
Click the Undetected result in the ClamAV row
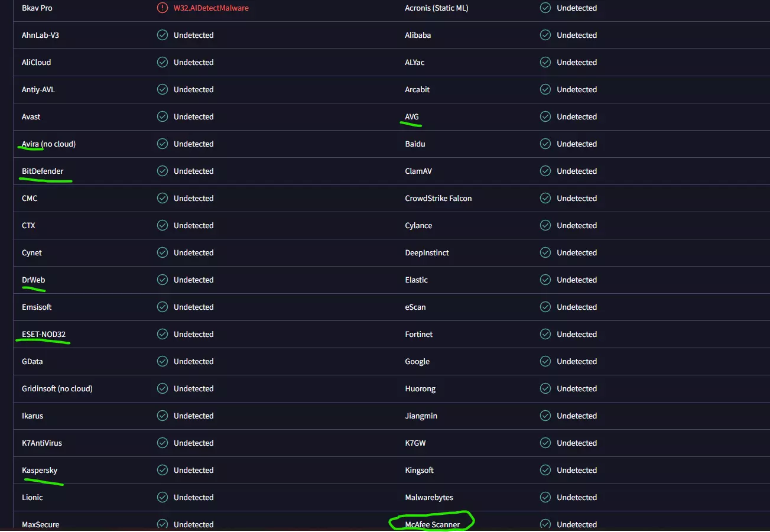click(576, 171)
